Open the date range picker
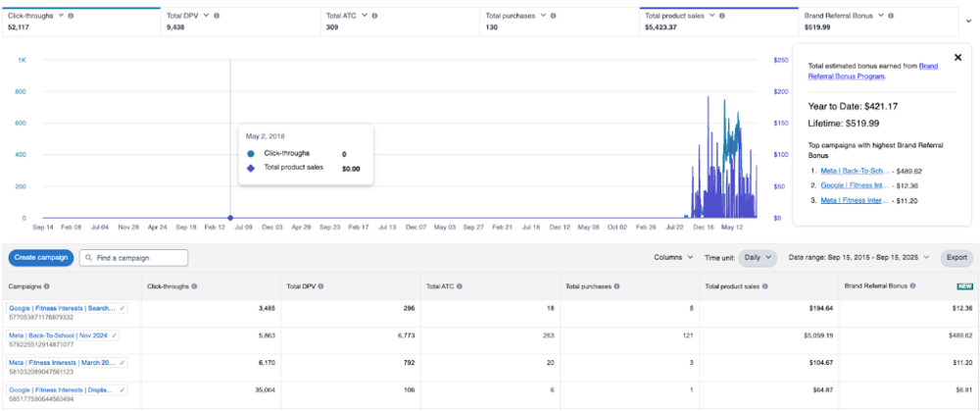Viewport: 980px width, 411px height. click(x=858, y=258)
